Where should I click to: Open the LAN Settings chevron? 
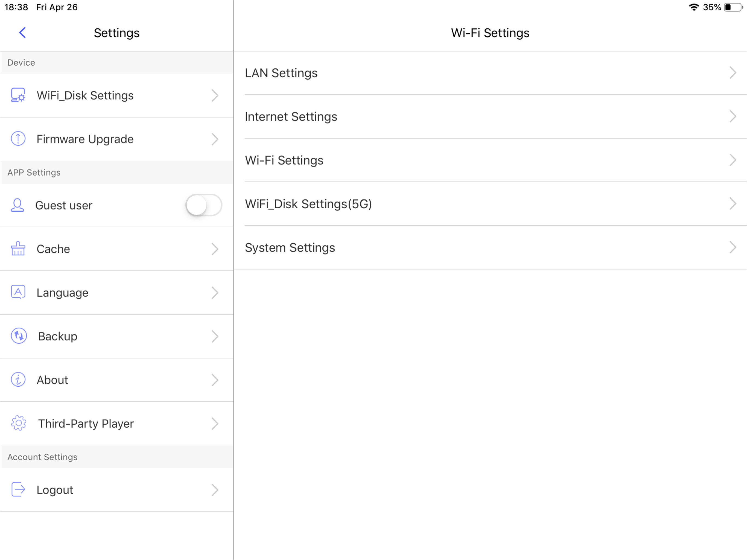(733, 73)
